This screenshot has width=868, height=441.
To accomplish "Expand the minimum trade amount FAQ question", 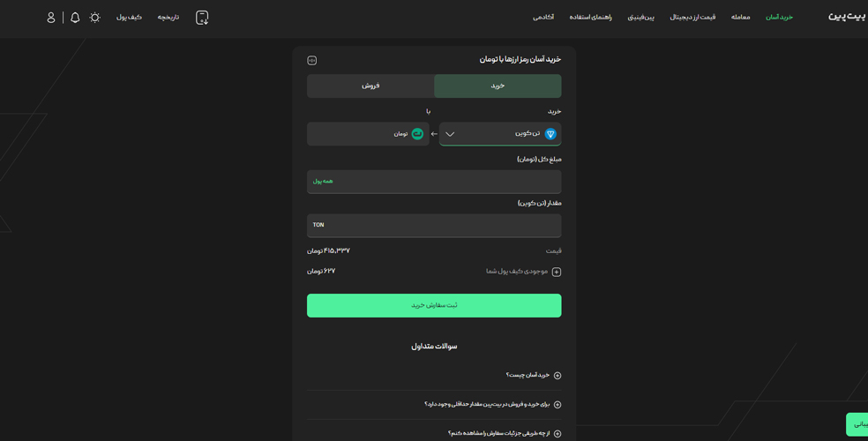I will coord(557,405).
